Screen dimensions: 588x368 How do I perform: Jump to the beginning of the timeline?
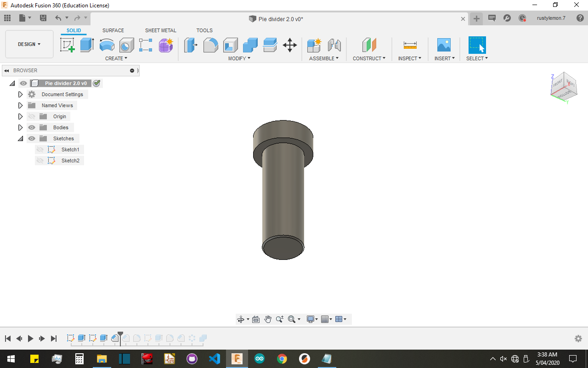click(x=8, y=339)
